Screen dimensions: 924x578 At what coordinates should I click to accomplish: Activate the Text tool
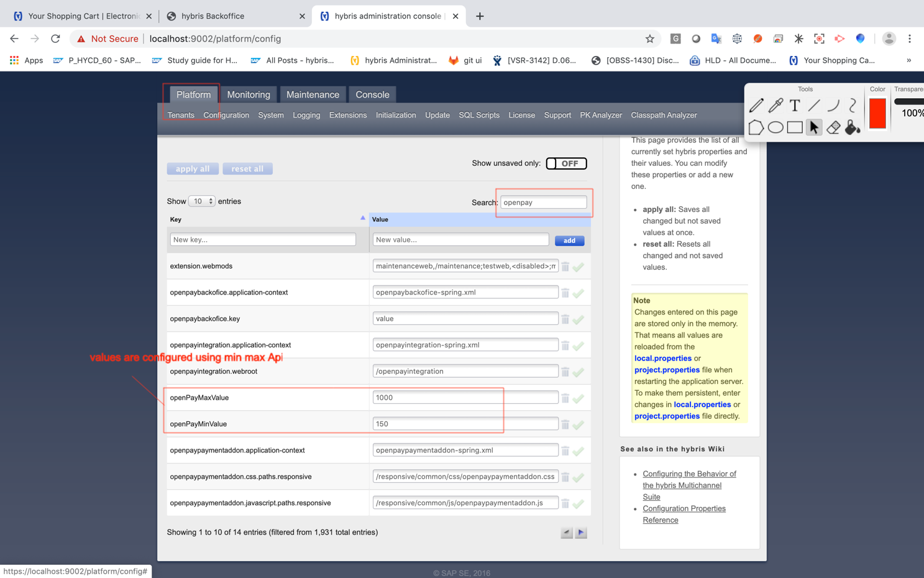tap(795, 106)
